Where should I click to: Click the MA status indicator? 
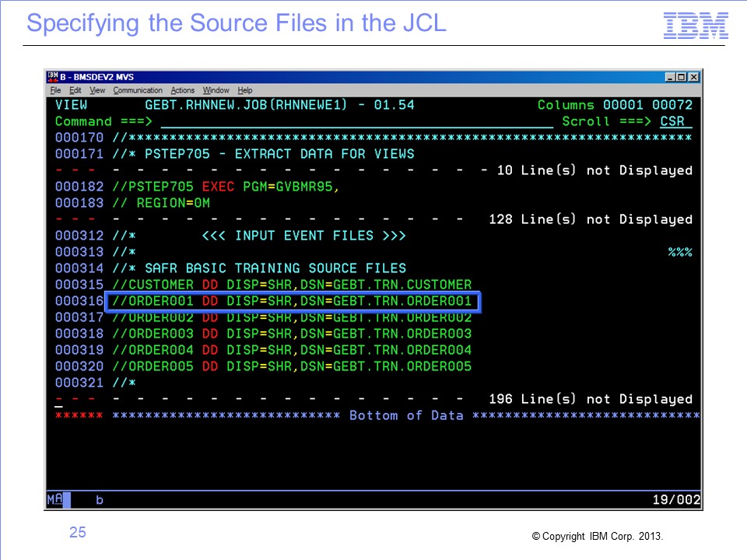54,499
